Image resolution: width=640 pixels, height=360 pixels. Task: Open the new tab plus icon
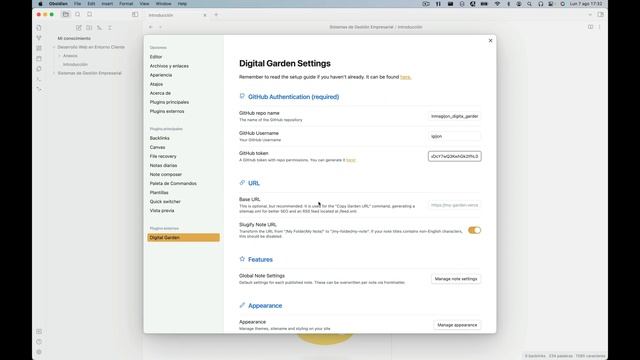pos(216,15)
